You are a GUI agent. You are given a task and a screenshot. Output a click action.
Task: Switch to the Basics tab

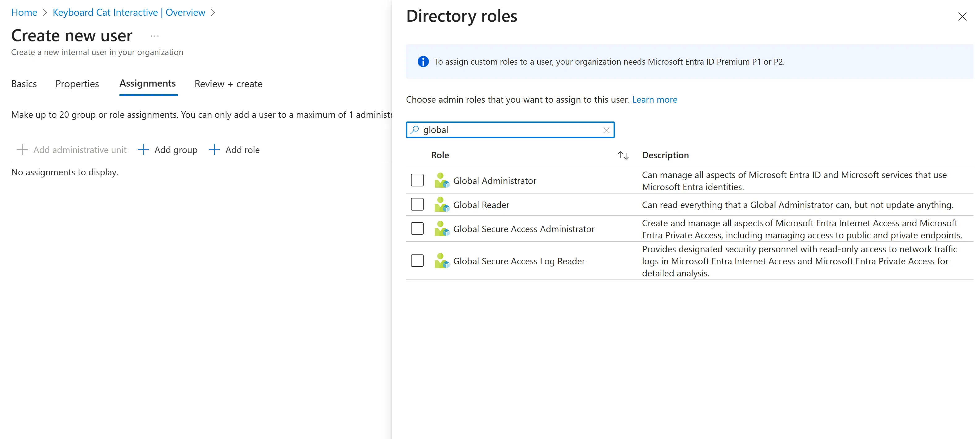pos(24,84)
